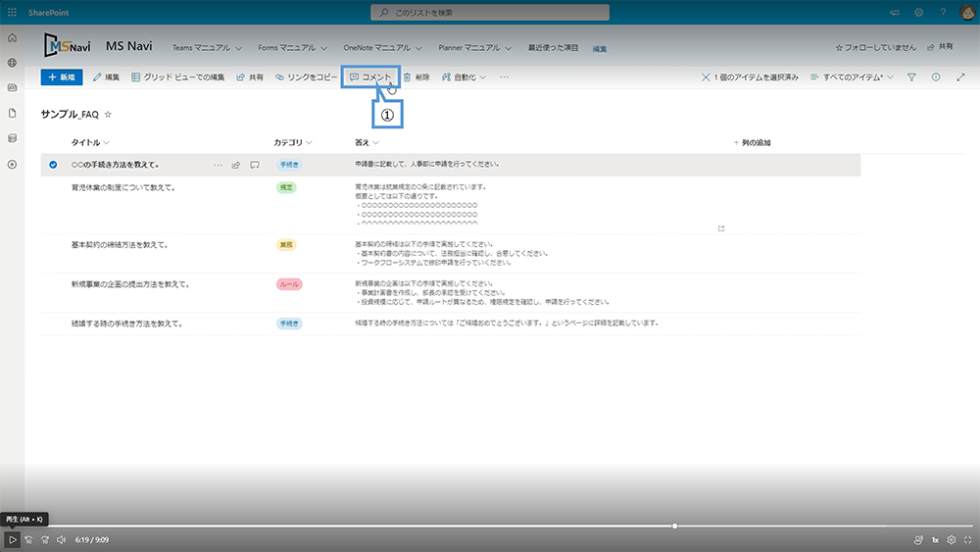The image size is (980, 552).
Task: Uncheck the selected ○○の手続き方法 row
Action: (x=53, y=165)
